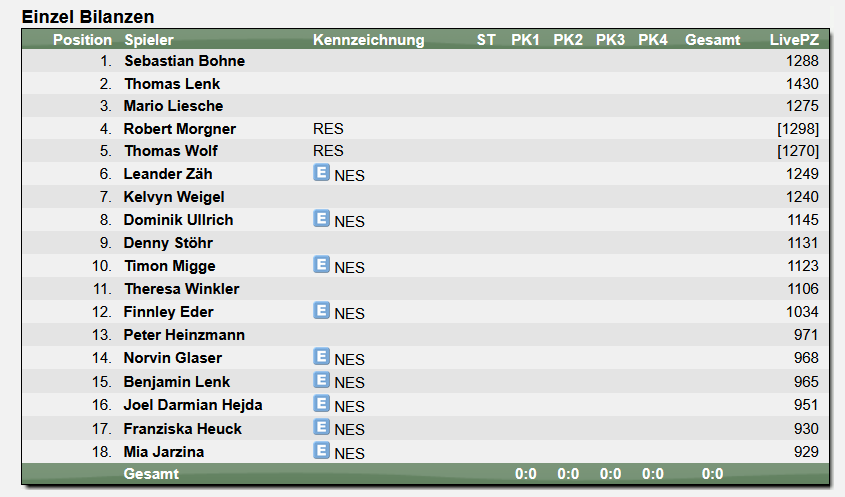Click the E icon beside Joel Darmian Hejda
The height and width of the screenshot is (497, 845).
(x=321, y=403)
